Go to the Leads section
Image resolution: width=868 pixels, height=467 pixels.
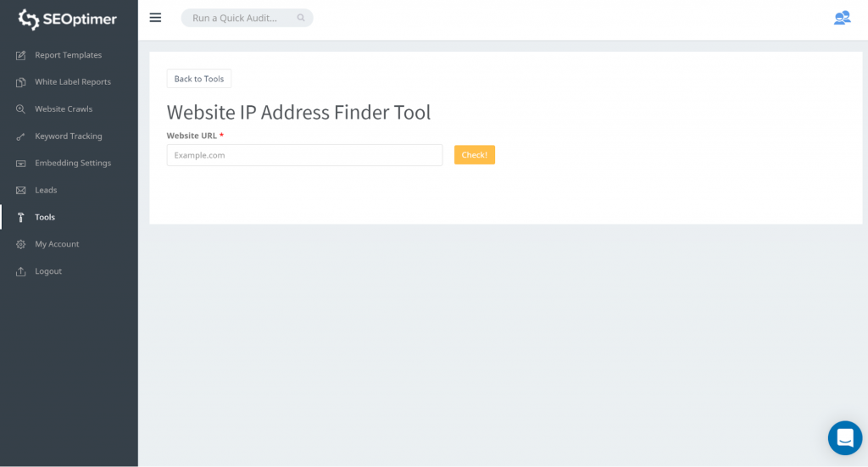46,190
